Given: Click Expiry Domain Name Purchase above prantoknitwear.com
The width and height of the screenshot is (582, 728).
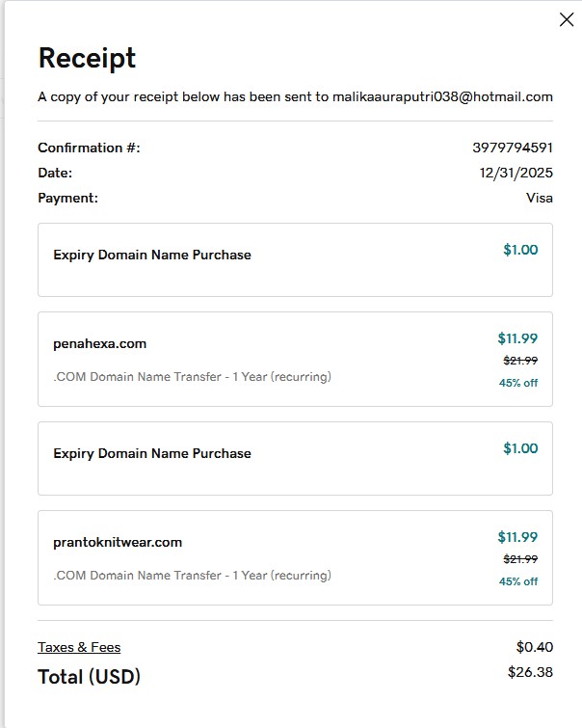Looking at the screenshot, I should (x=152, y=453).
